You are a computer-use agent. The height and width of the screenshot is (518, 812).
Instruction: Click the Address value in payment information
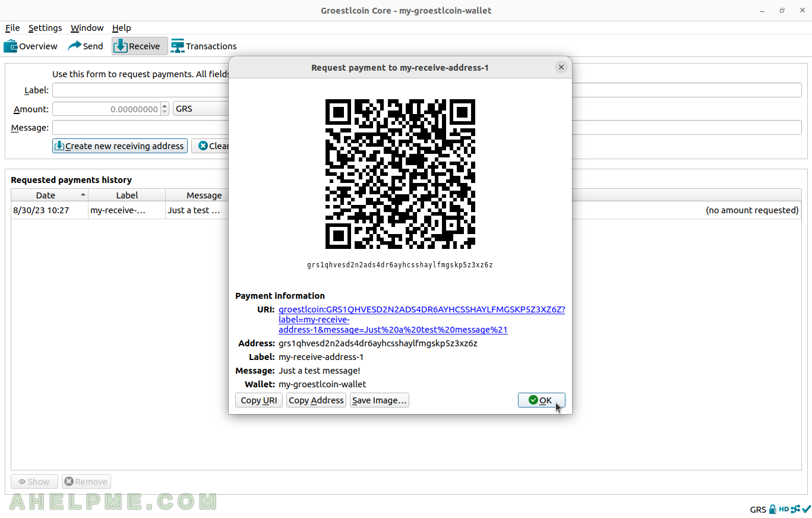pyautogui.click(x=378, y=343)
